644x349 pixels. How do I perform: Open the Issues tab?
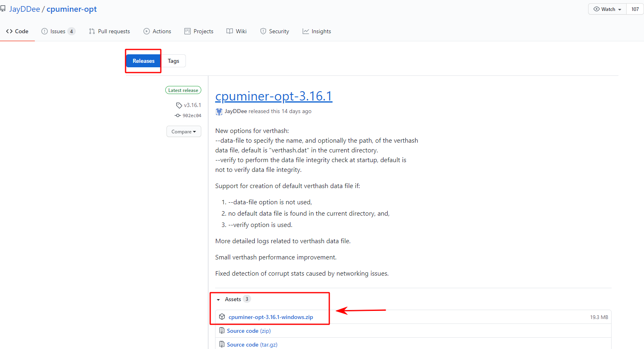[x=58, y=31]
